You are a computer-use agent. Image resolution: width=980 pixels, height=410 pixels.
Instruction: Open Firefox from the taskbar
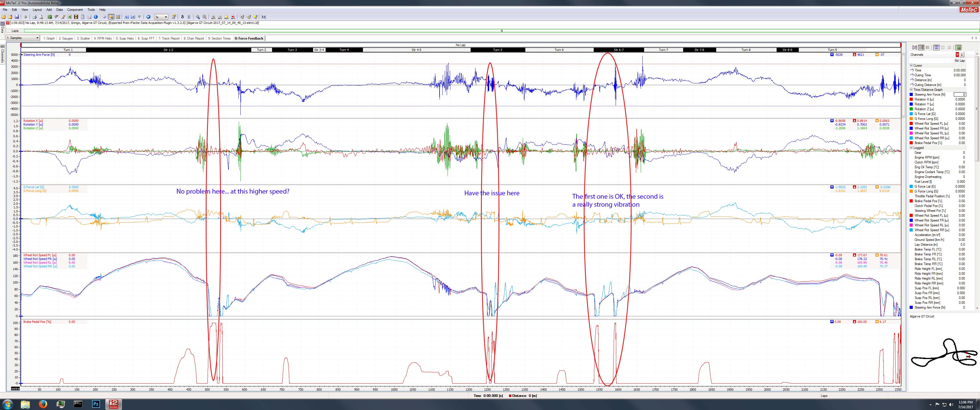click(x=43, y=404)
